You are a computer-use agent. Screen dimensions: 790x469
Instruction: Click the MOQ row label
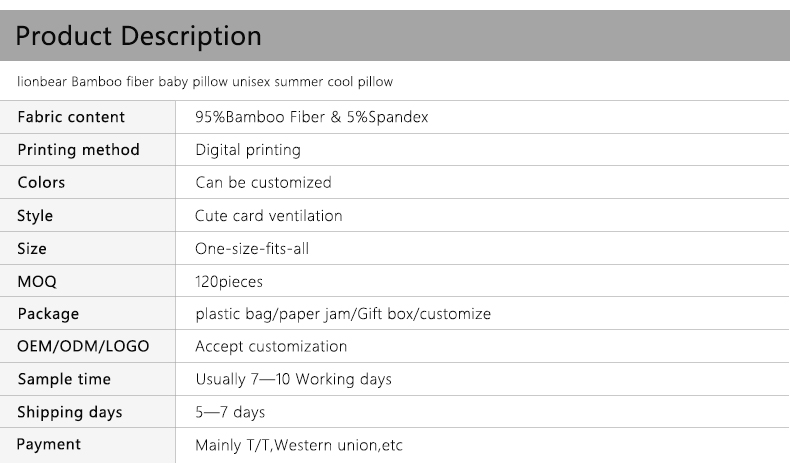click(37, 282)
